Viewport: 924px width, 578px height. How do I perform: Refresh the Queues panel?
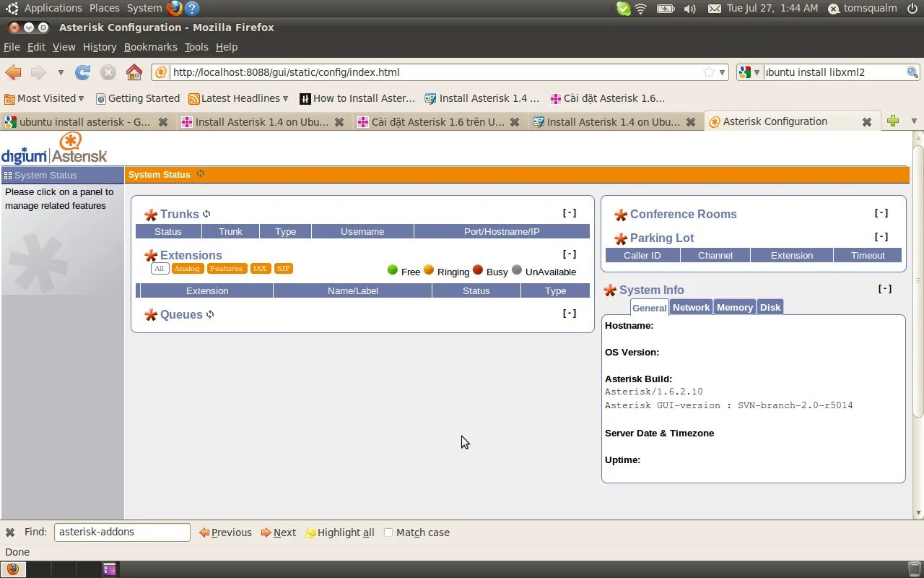click(x=210, y=314)
